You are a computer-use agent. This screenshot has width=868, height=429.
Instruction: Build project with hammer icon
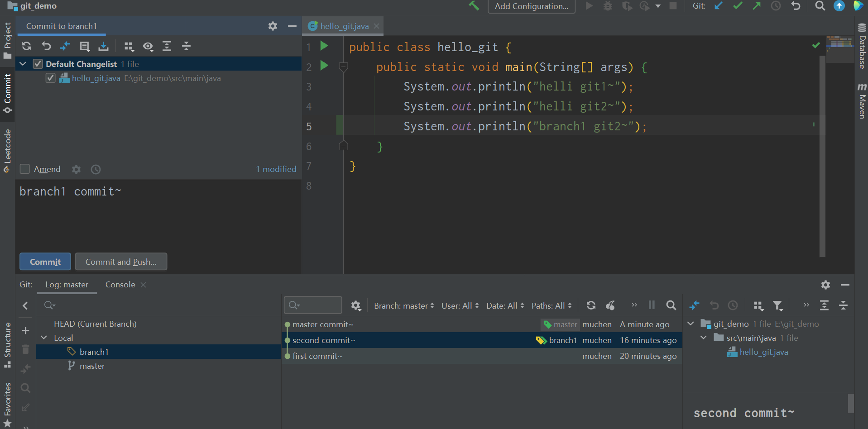474,6
